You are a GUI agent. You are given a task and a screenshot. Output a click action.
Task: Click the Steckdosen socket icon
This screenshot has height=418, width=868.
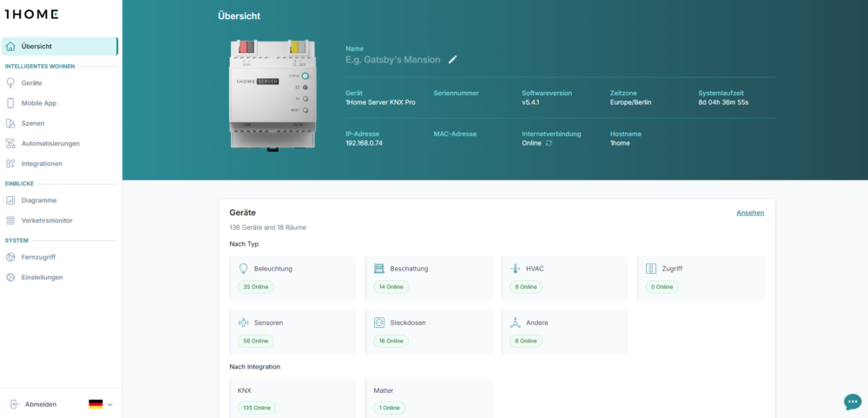pos(379,323)
